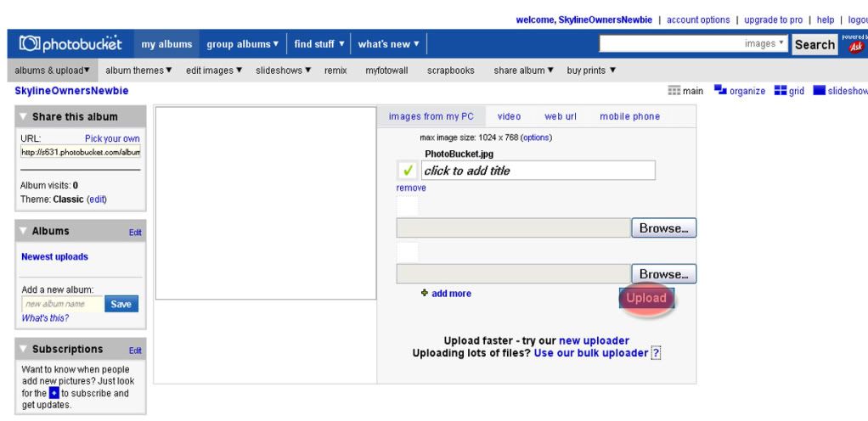Click the new album name field
This screenshot has width=868, height=421.
coord(63,304)
